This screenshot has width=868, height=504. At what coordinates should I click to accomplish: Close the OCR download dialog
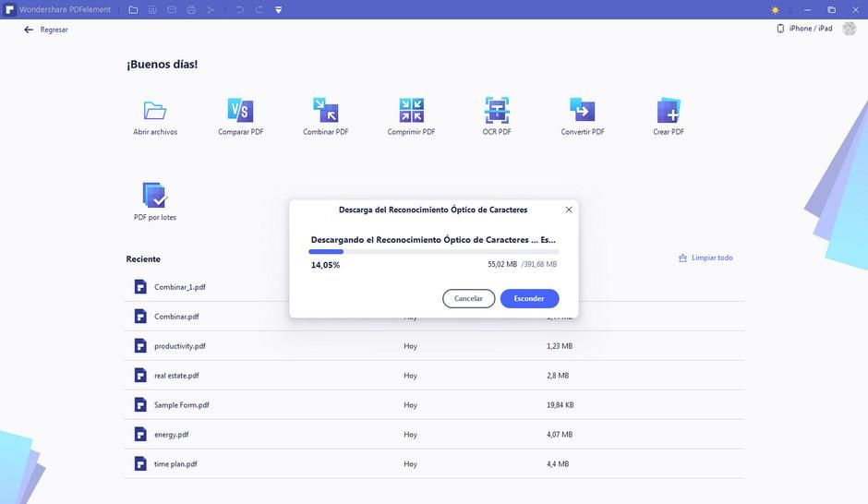tap(569, 210)
